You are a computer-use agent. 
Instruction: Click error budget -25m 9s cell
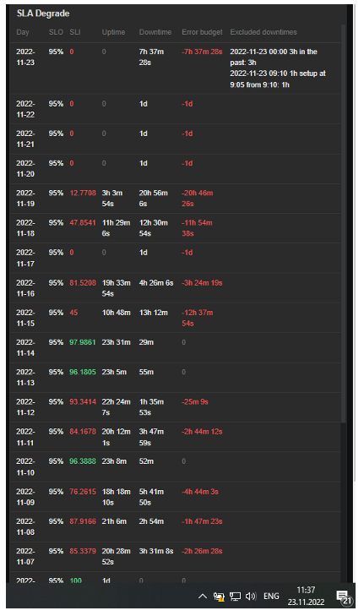click(x=195, y=402)
